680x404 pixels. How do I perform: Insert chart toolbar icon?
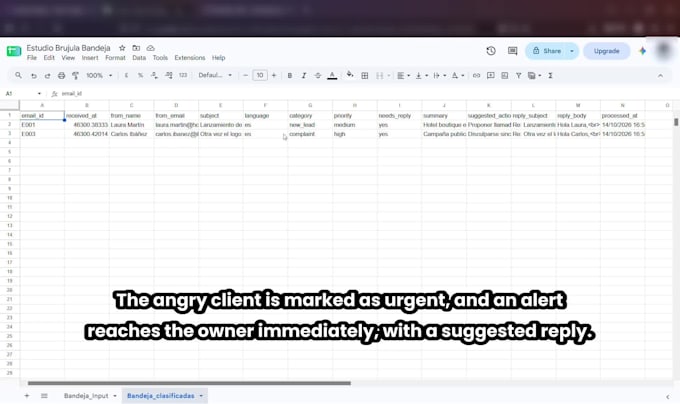(505, 75)
